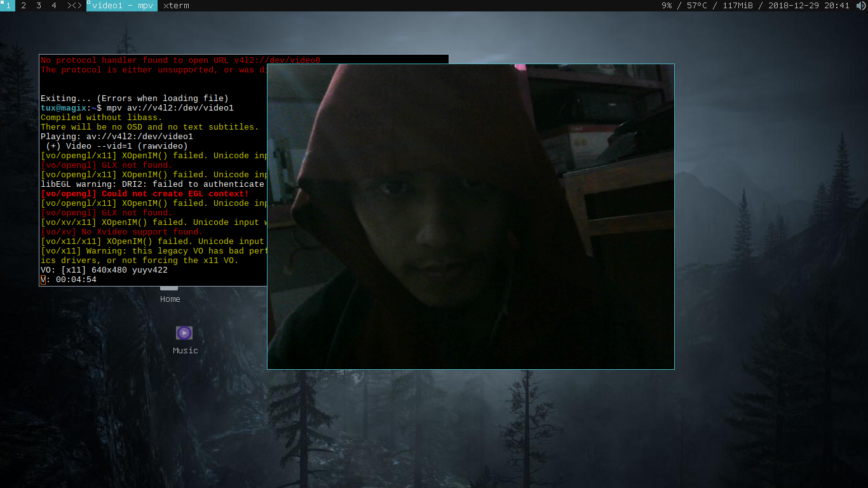Click the 117MiB memory readout in the status bar
868x488 pixels.
pyautogui.click(x=738, y=6)
